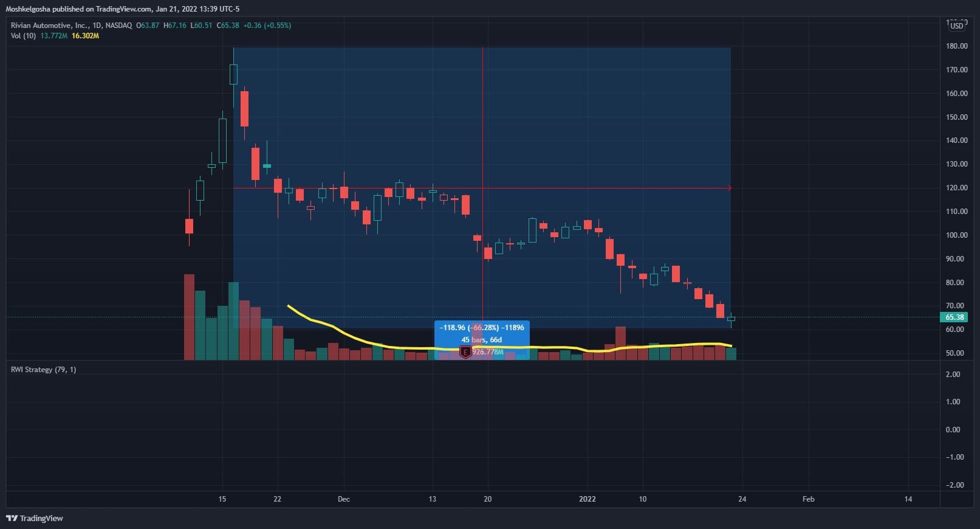Click the -2.00 label on RWI axis
Image resolution: width=980 pixels, height=529 pixels.
954,485
